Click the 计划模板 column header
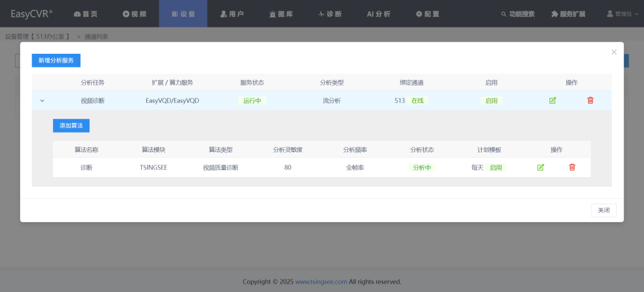Image resolution: width=644 pixels, height=292 pixels. click(489, 150)
